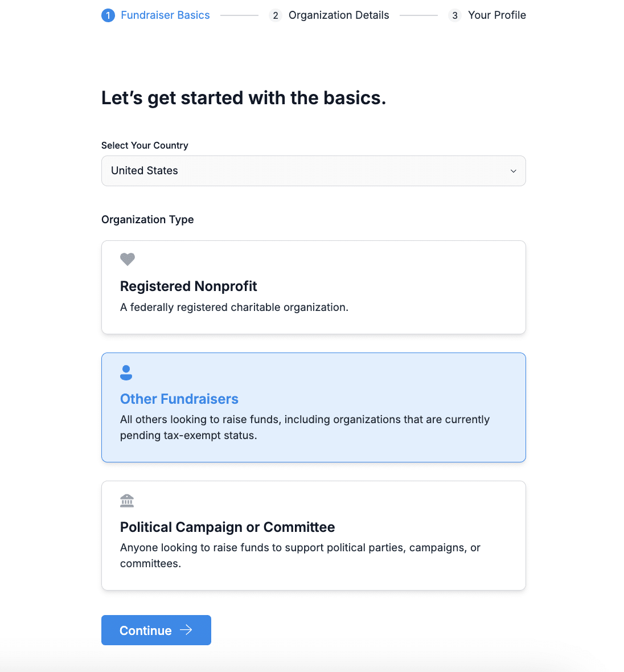The height and width of the screenshot is (672, 624).
Task: Click the Other Fundraisers description text
Action: click(305, 428)
